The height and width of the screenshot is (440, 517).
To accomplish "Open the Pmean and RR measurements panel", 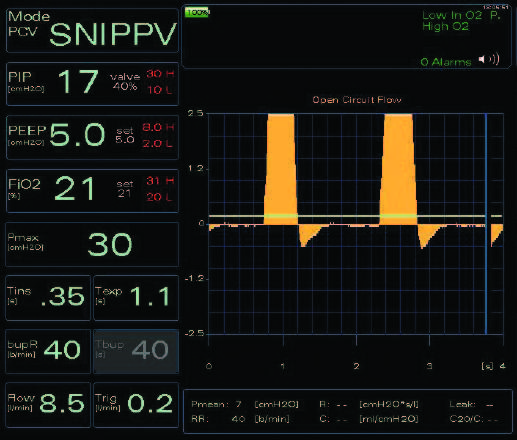I will point(348,411).
